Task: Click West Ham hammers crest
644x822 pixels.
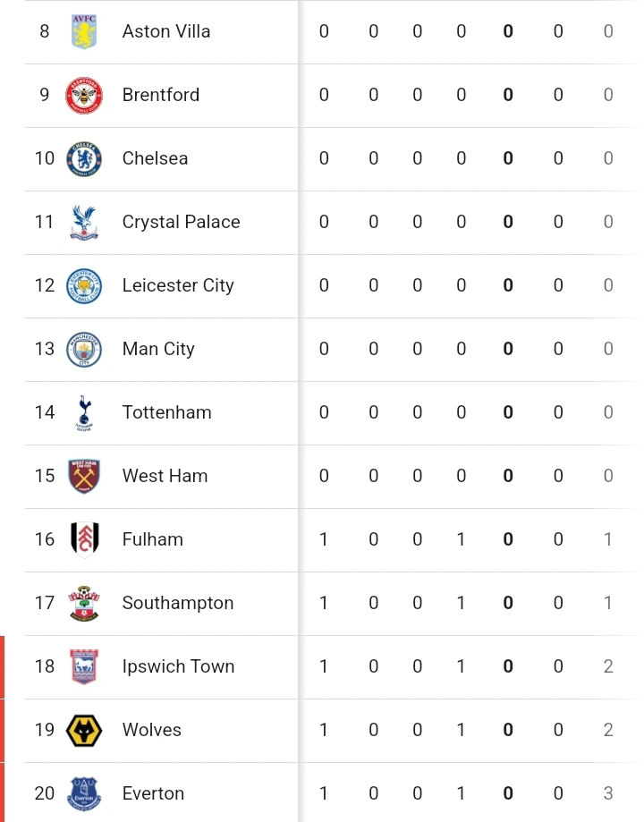Action: (84, 477)
